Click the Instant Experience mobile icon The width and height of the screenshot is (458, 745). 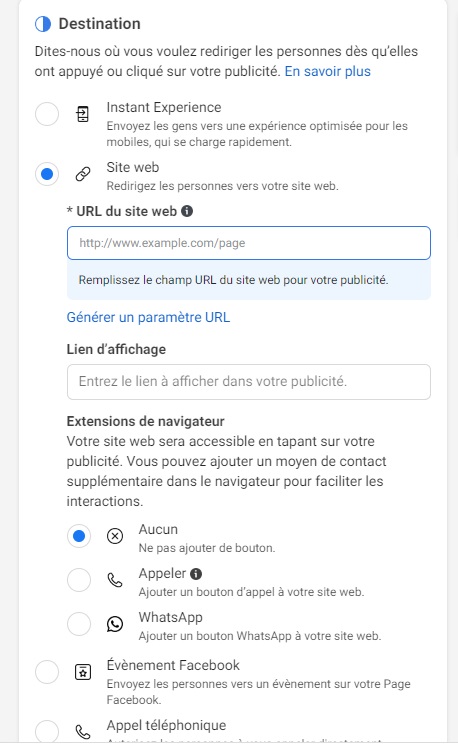(83, 115)
